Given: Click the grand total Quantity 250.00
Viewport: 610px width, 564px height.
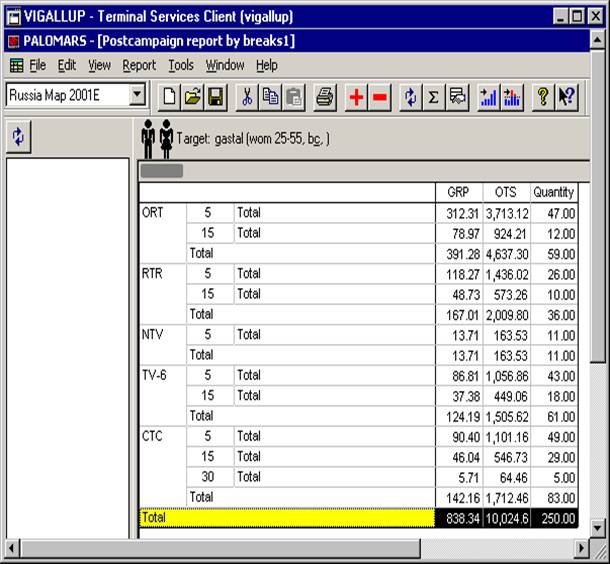Looking at the screenshot, I should click(x=554, y=518).
